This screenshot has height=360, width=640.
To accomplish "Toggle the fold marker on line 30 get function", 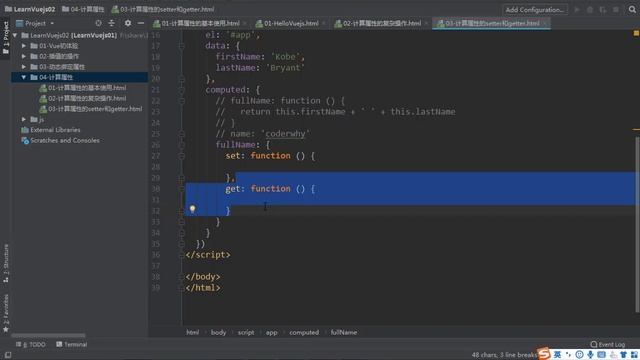I will coord(182,189).
